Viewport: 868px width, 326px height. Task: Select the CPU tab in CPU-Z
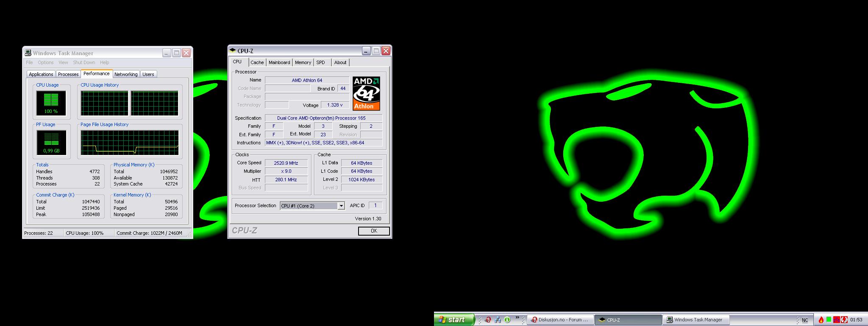(237, 62)
